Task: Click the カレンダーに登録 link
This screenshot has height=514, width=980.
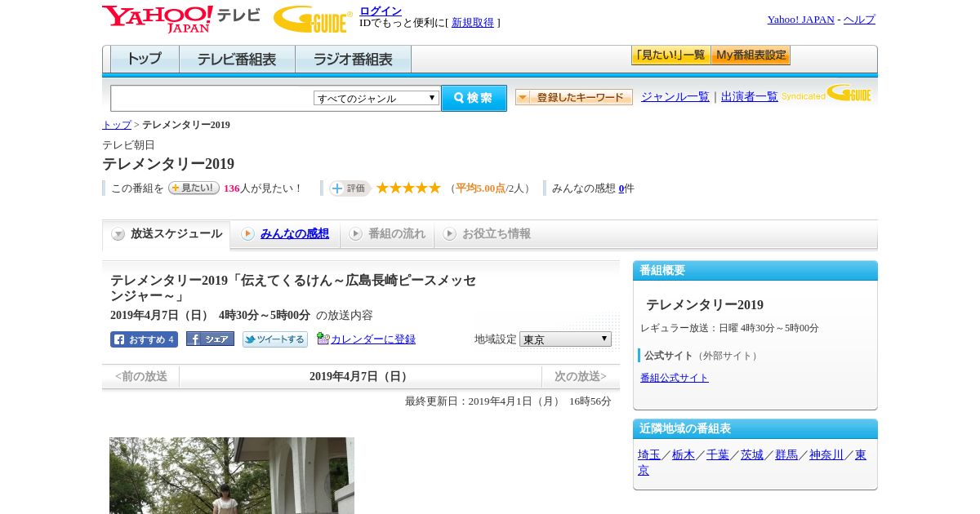Action: (x=373, y=339)
